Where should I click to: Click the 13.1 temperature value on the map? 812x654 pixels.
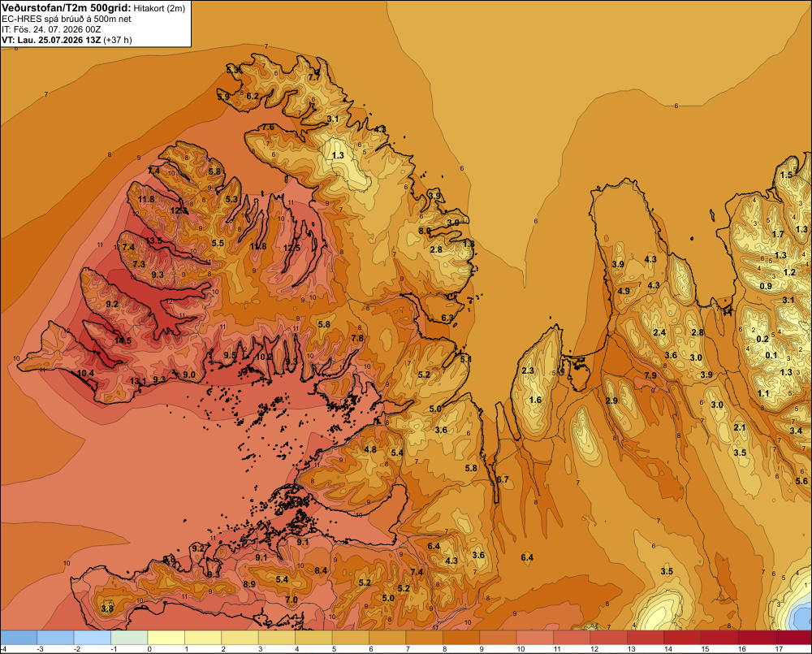pyautogui.click(x=138, y=381)
